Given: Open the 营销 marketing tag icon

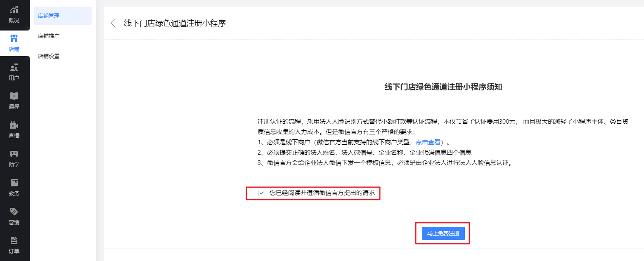Looking at the screenshot, I should pyautogui.click(x=14, y=212).
